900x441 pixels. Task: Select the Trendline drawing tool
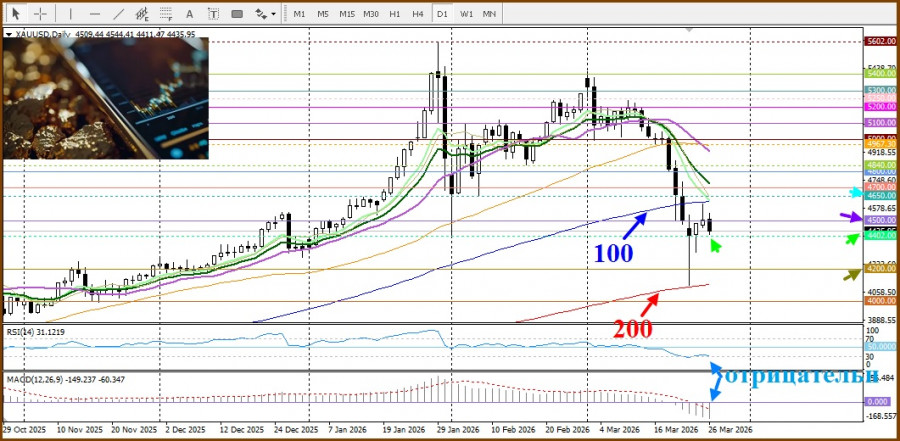click(x=118, y=13)
